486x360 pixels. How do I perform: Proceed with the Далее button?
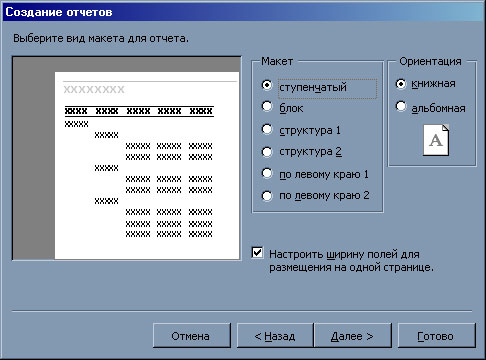(x=352, y=336)
